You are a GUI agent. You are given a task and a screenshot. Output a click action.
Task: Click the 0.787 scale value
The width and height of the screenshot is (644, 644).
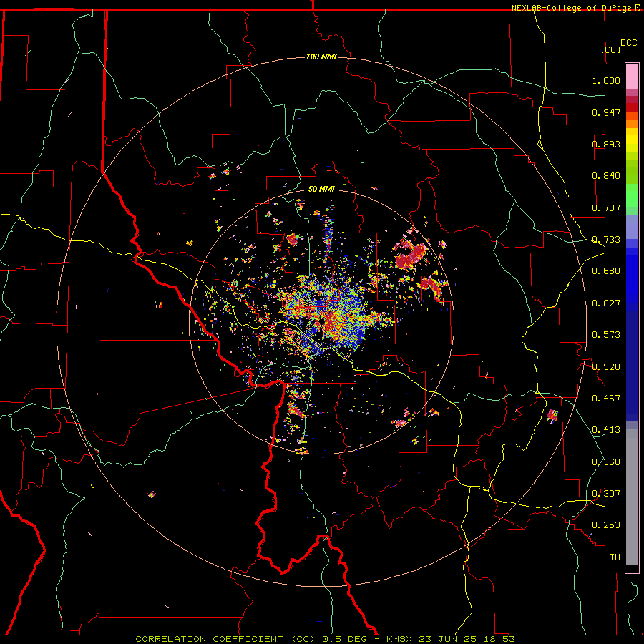pyautogui.click(x=606, y=208)
